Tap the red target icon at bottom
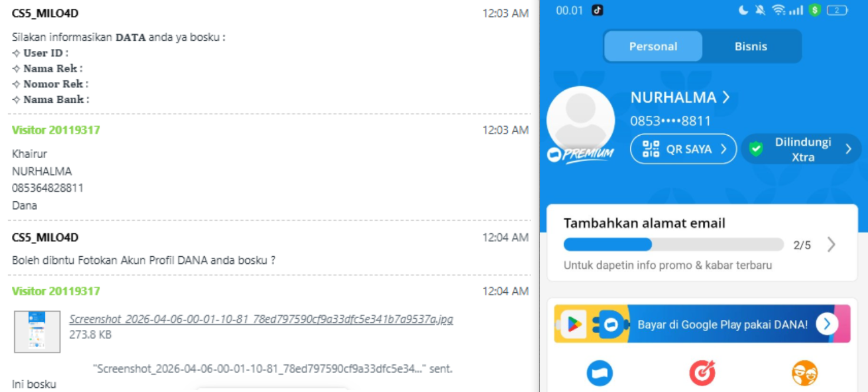868x392 pixels. [702, 373]
